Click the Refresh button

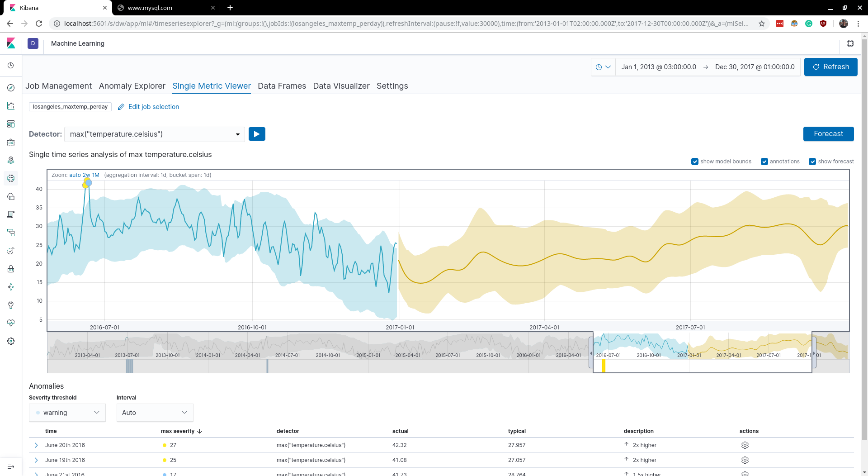830,67
